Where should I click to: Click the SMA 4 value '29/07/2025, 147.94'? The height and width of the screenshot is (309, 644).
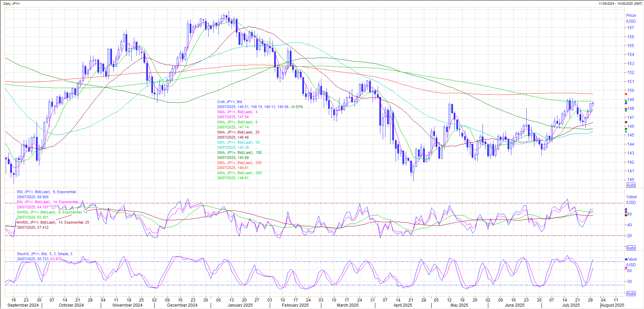click(x=233, y=117)
